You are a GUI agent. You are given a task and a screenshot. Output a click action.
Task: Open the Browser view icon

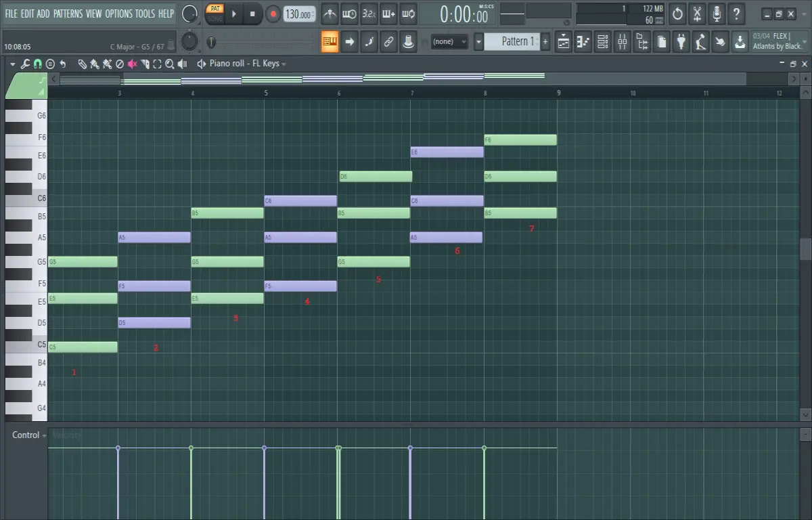tap(641, 42)
